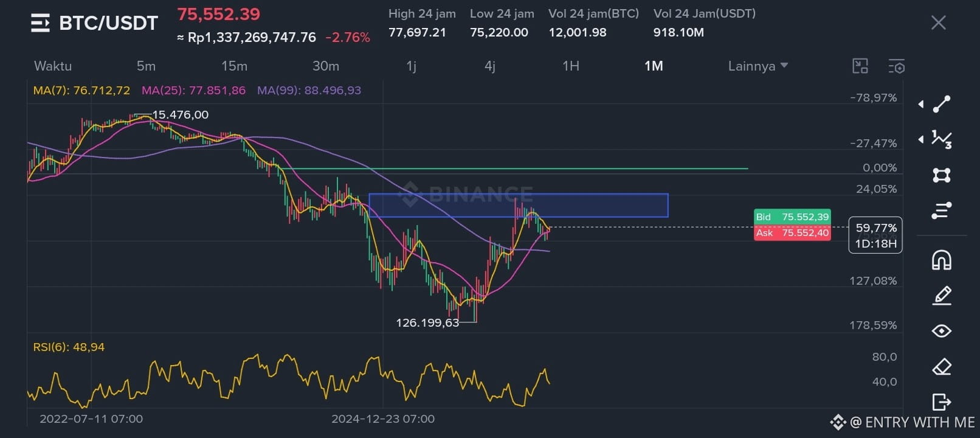Click the 127,08% axis level label
The width and height of the screenshot is (980, 438).
click(x=873, y=281)
